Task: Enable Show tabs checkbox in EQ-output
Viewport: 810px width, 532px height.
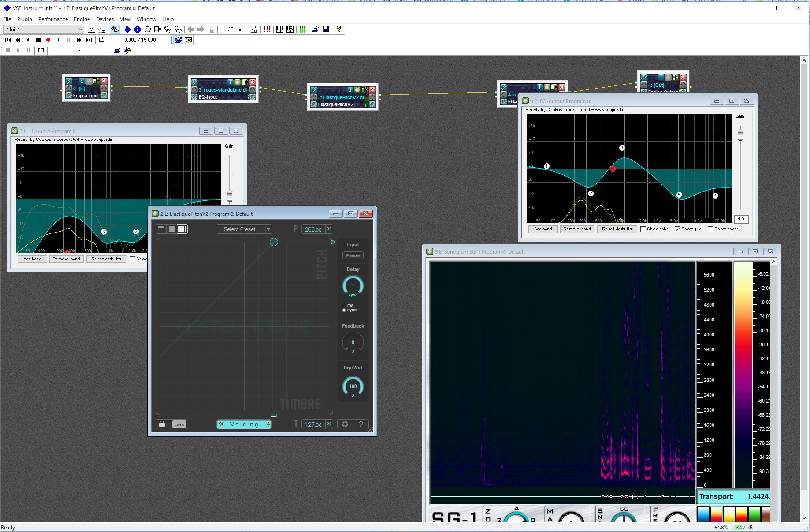Action: click(643, 229)
